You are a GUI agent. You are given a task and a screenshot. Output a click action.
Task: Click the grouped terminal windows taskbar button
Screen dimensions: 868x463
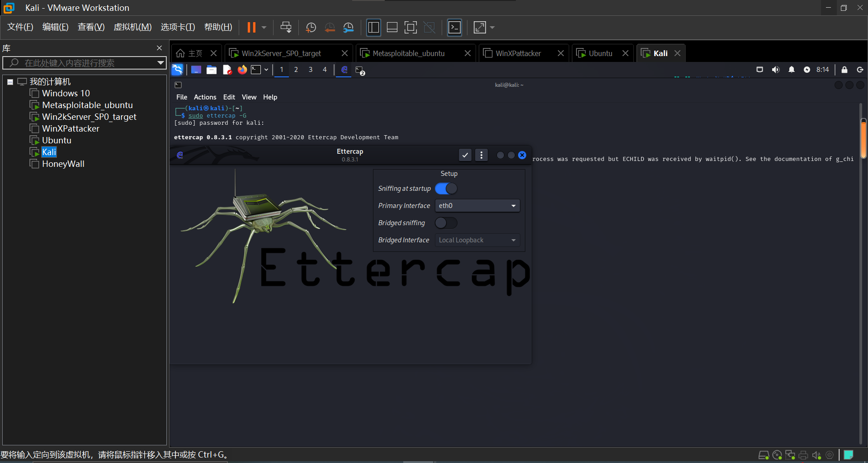[x=360, y=70]
